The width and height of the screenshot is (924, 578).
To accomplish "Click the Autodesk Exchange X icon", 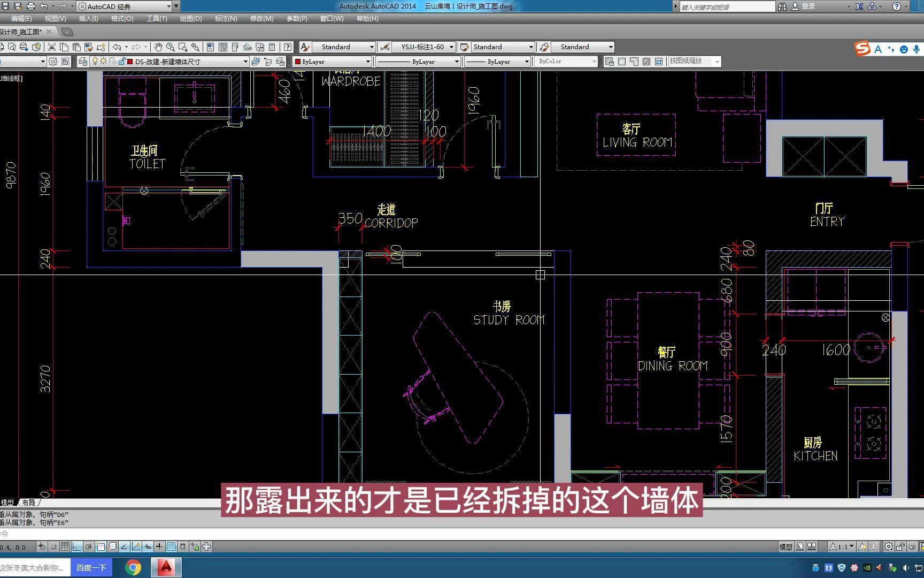I will click(x=859, y=6).
